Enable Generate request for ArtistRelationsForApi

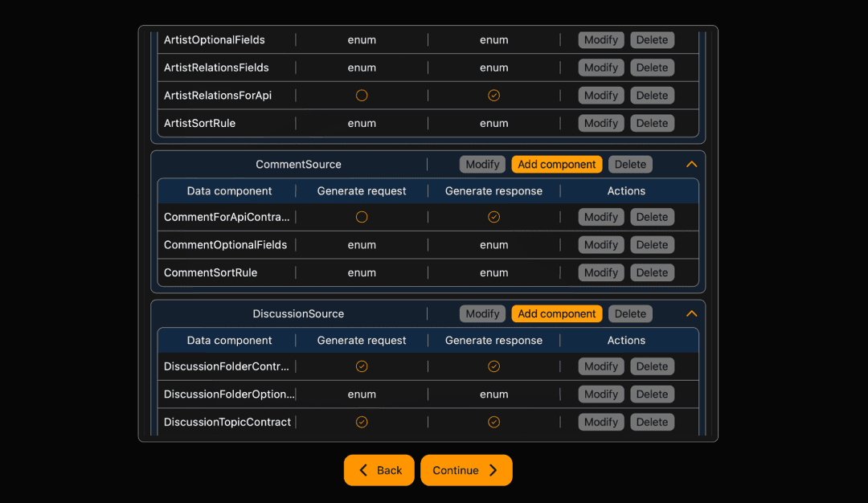[362, 95]
